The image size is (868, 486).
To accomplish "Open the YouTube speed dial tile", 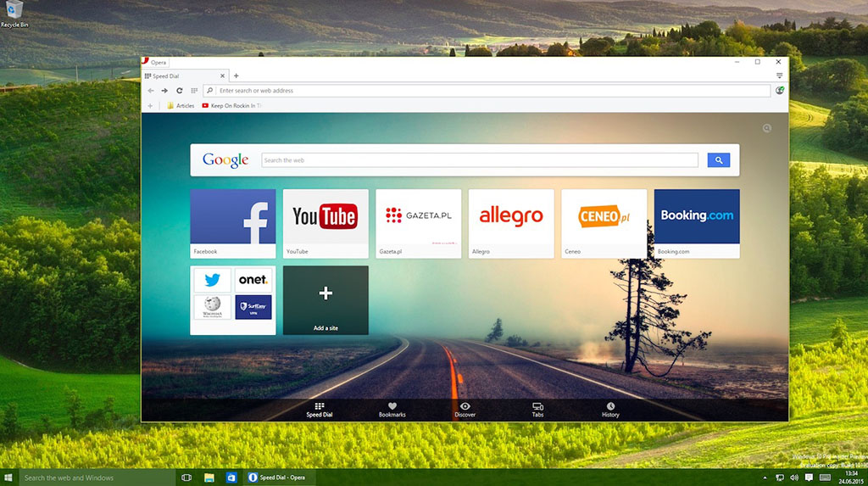I will pyautogui.click(x=325, y=223).
